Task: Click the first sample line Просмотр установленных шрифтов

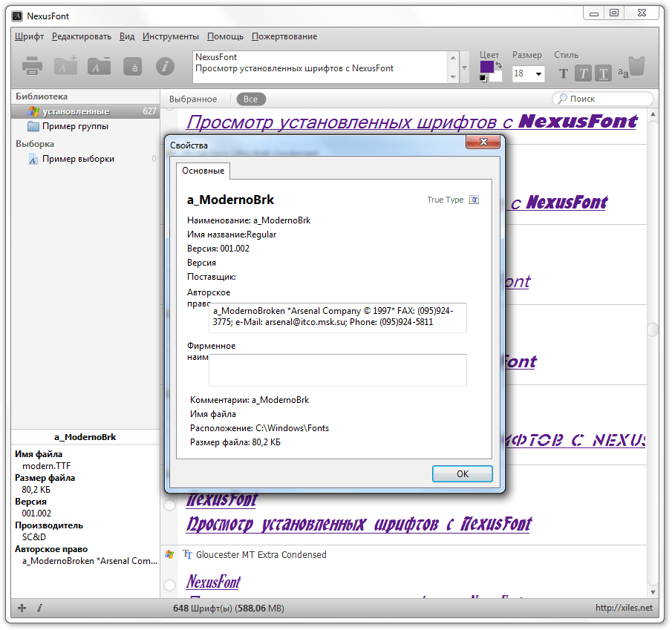Action: coord(412,122)
